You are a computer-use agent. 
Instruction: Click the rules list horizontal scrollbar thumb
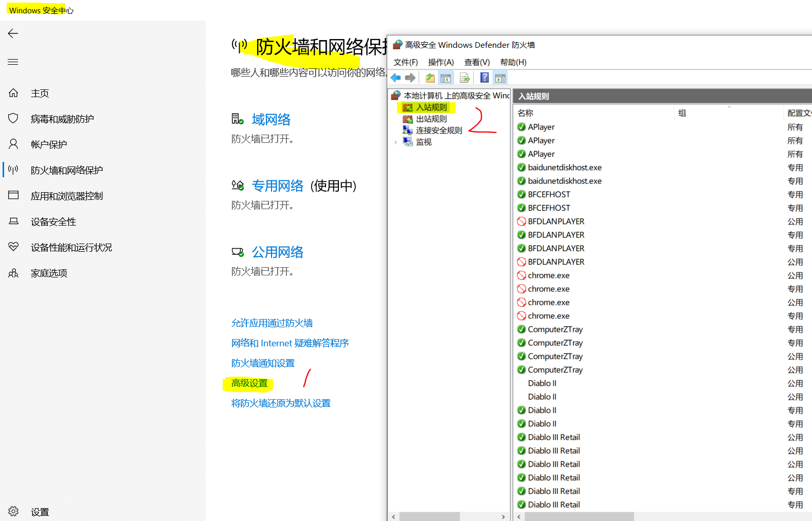click(x=579, y=516)
